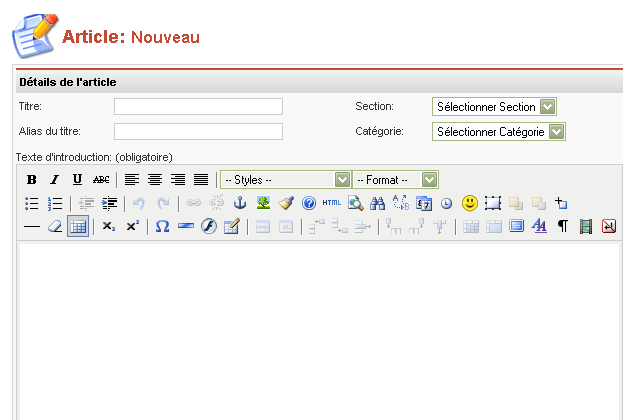
Task: Open the HTML source editor
Action: pos(332,203)
